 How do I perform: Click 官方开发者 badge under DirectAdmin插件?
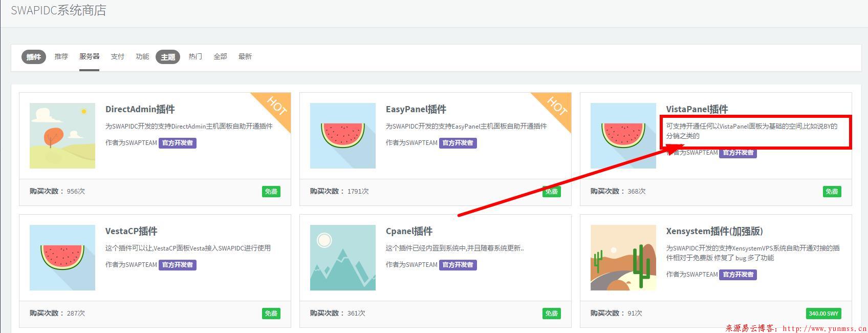(178, 143)
